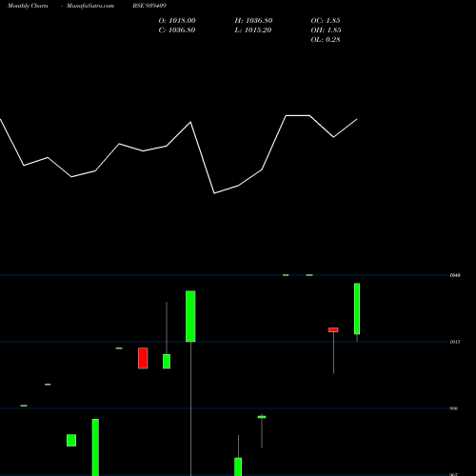This screenshot has height=476, width=476.
Task: Click the rightmost tall green candlestick
Action: coord(357,308)
